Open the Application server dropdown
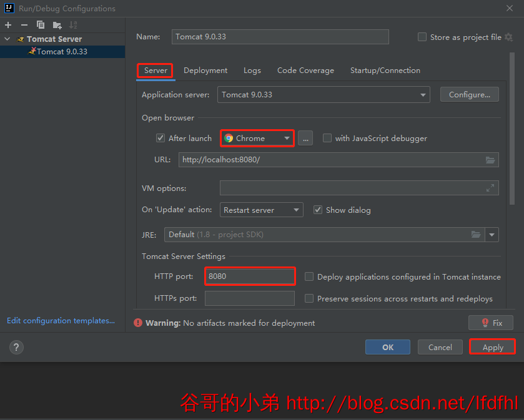Viewport: 524px width, 420px height. 324,95
